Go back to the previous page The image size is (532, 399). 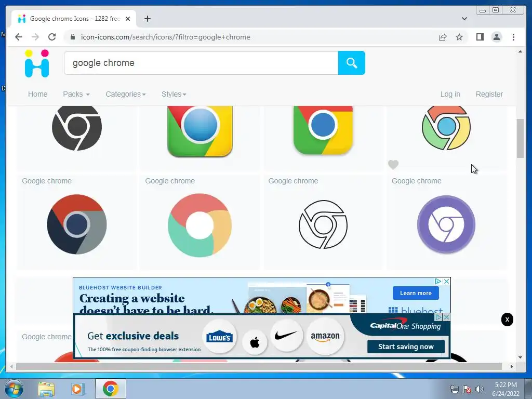coord(19,37)
